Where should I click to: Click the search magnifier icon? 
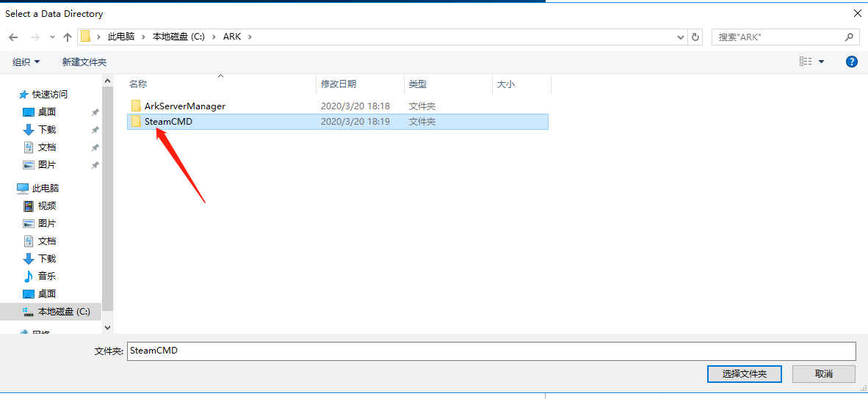pyautogui.click(x=849, y=37)
